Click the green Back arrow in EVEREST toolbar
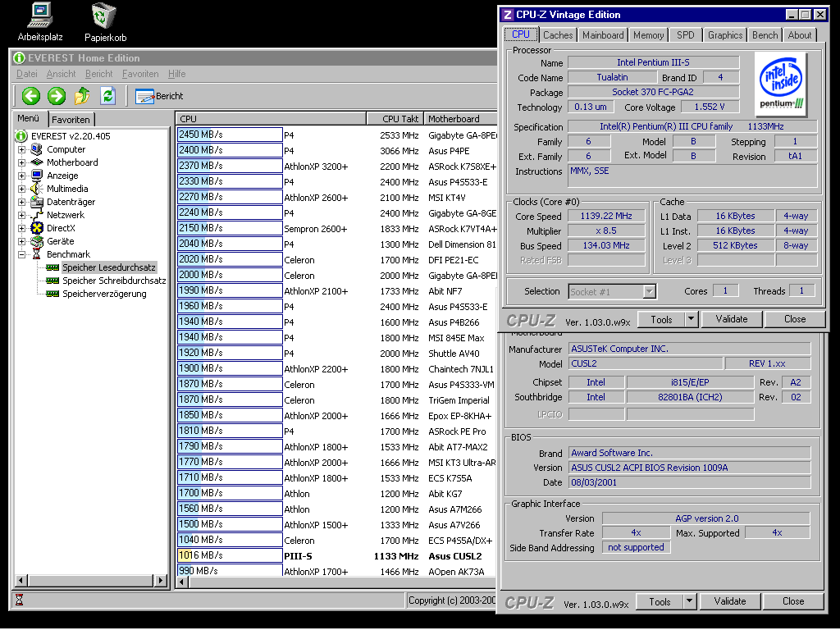Viewport: 840px width, 630px height. (31, 96)
